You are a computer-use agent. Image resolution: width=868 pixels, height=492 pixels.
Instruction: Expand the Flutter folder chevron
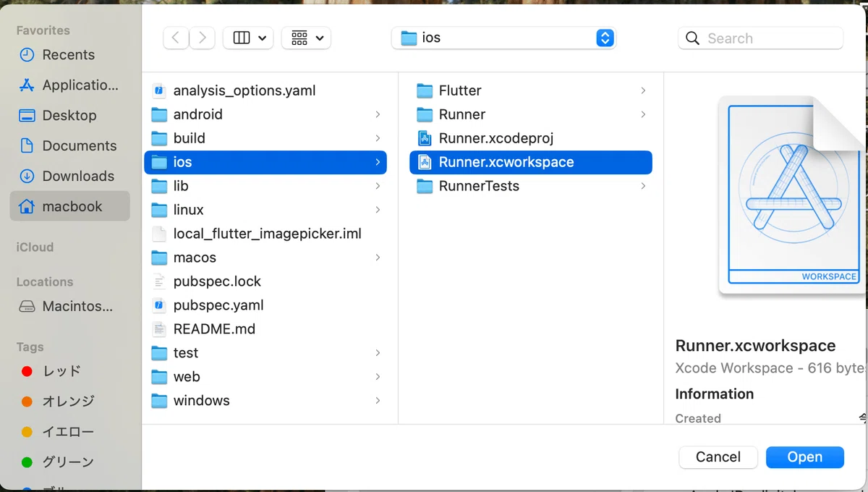click(x=643, y=90)
